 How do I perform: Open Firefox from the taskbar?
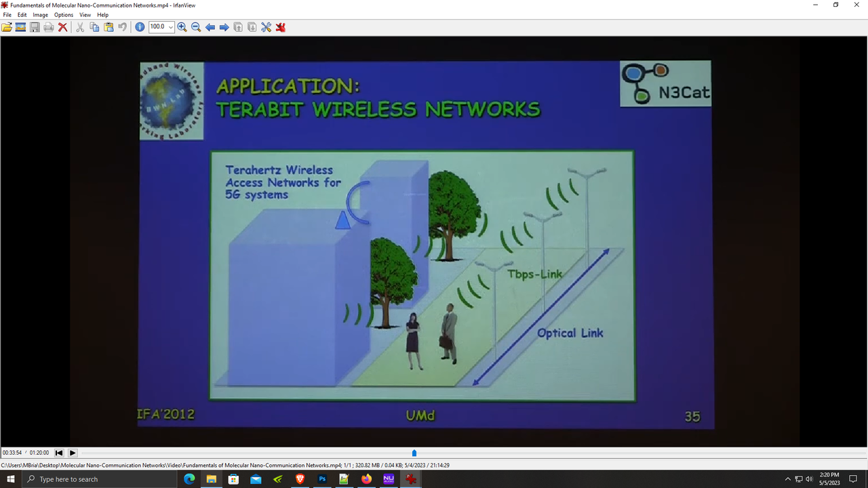tap(366, 479)
